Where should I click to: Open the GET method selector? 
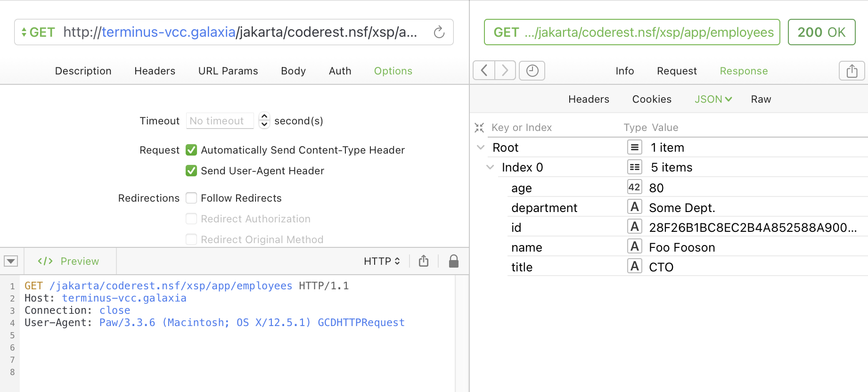coord(38,33)
